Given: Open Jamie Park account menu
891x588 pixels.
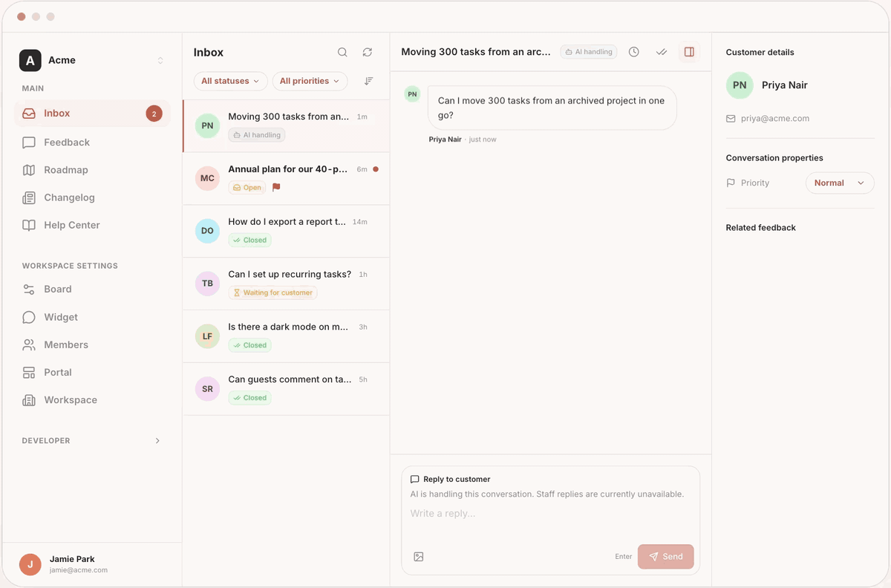Looking at the screenshot, I should [x=92, y=564].
